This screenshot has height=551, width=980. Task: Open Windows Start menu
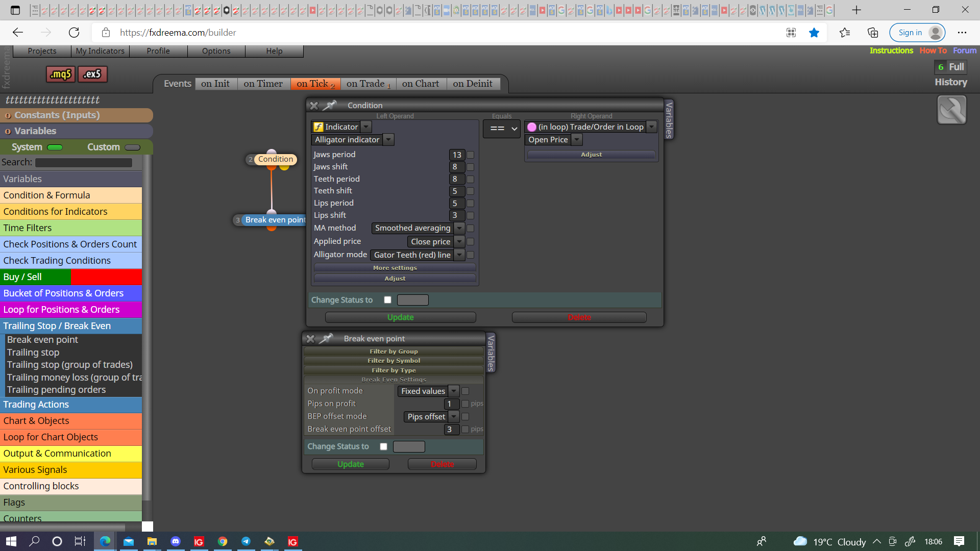(11, 541)
